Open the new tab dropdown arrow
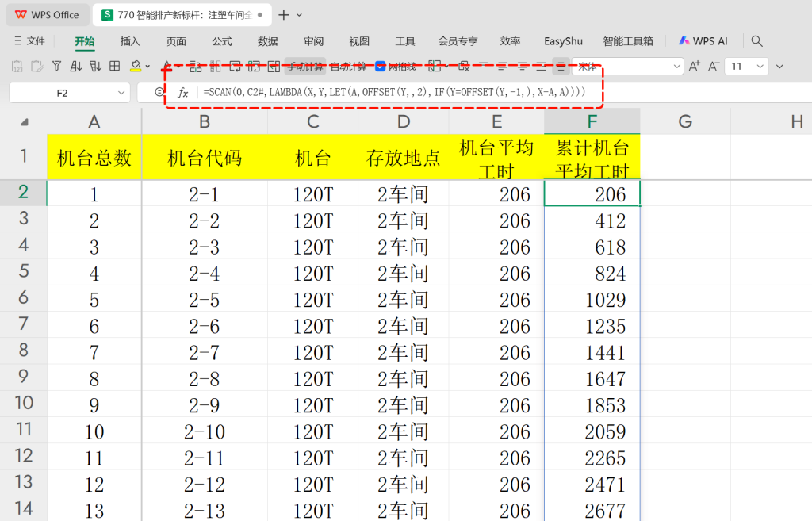The height and width of the screenshot is (521, 812). click(299, 15)
